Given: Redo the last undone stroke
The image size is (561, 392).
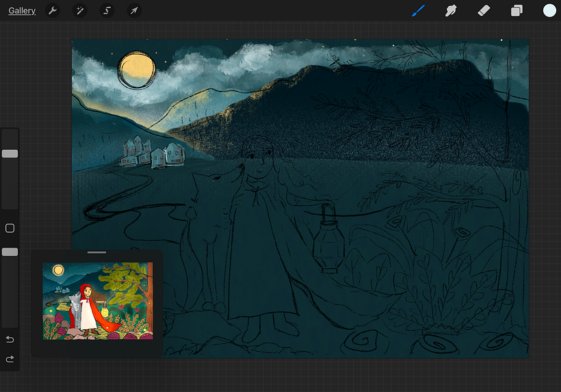Looking at the screenshot, I should tap(10, 358).
